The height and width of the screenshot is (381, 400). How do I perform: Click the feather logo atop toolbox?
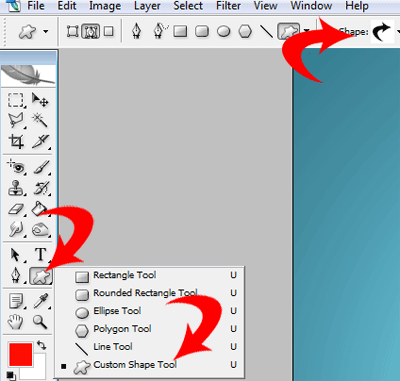pyautogui.click(x=28, y=75)
